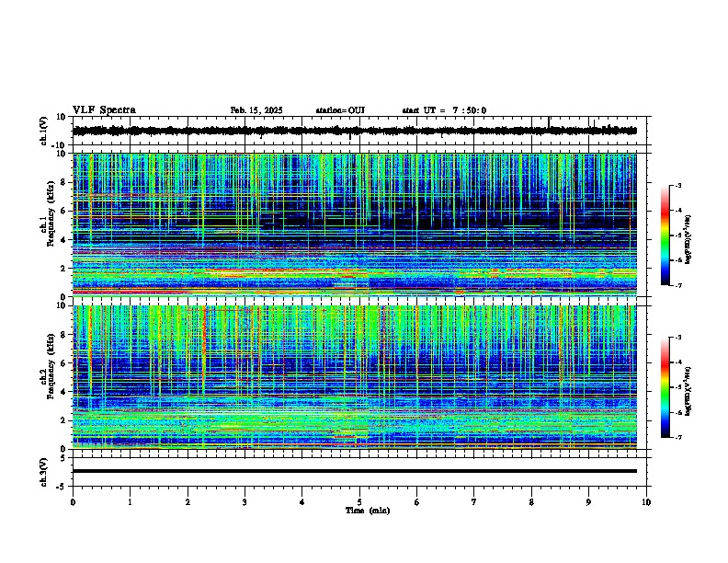Click the ch.1 spectrogram panel

coord(354,224)
